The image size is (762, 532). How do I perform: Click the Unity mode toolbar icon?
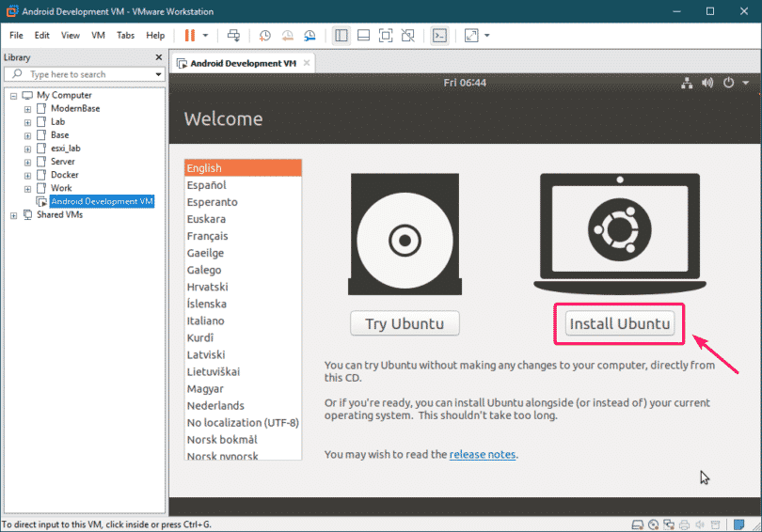(408, 36)
